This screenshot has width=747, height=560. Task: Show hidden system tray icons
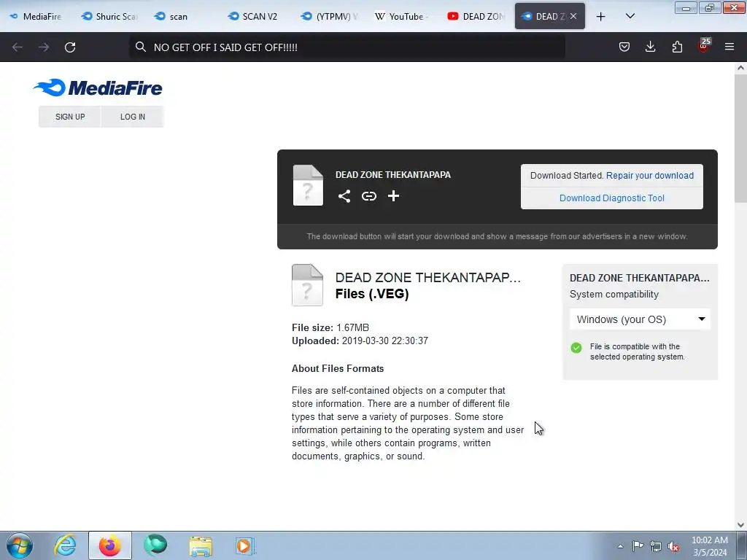point(620,546)
